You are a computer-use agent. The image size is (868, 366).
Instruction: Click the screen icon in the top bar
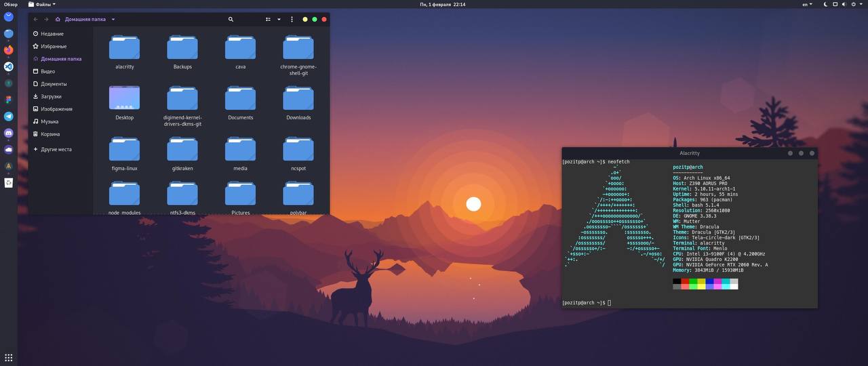click(x=835, y=4)
